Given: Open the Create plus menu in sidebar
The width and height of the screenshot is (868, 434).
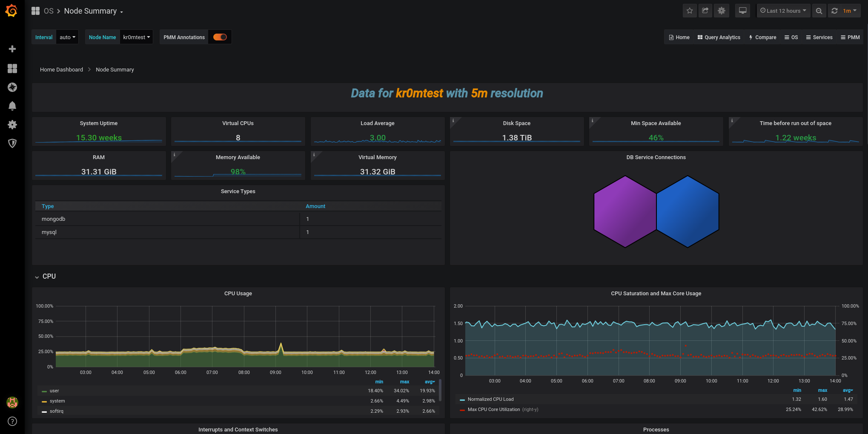Looking at the screenshot, I should pos(12,49).
